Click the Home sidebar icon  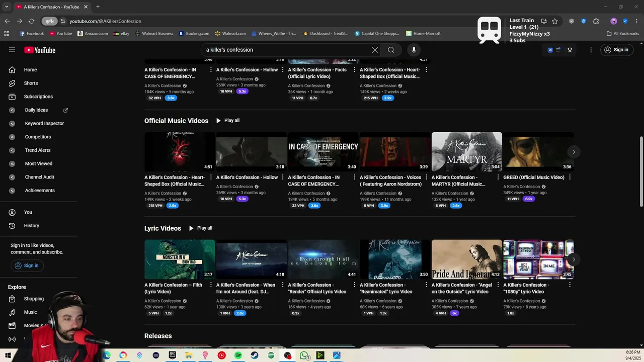(12, 70)
